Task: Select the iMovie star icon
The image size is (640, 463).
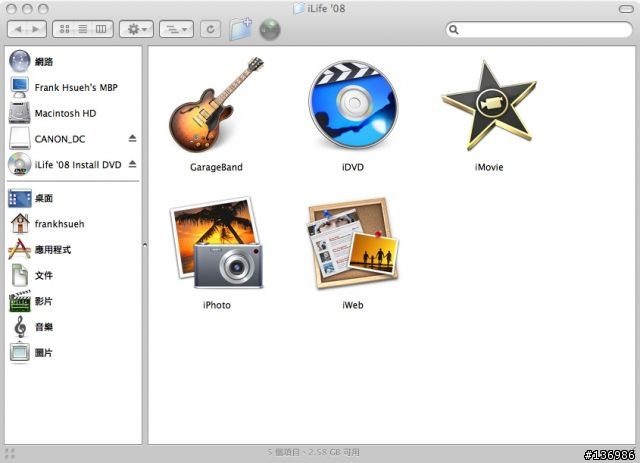Action: click(x=489, y=105)
